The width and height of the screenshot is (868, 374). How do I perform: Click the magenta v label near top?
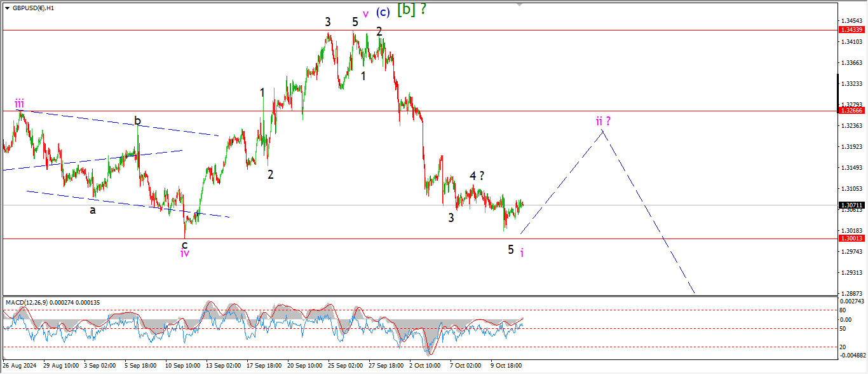pyautogui.click(x=365, y=14)
